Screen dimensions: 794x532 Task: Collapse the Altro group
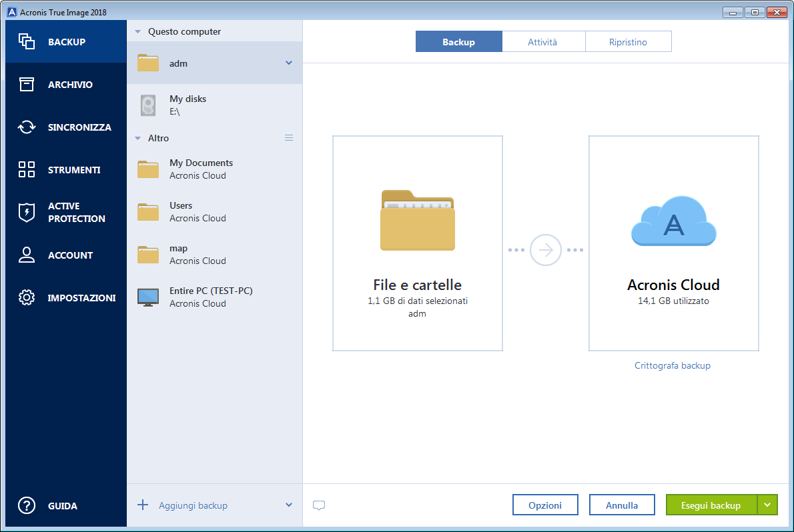(x=137, y=138)
